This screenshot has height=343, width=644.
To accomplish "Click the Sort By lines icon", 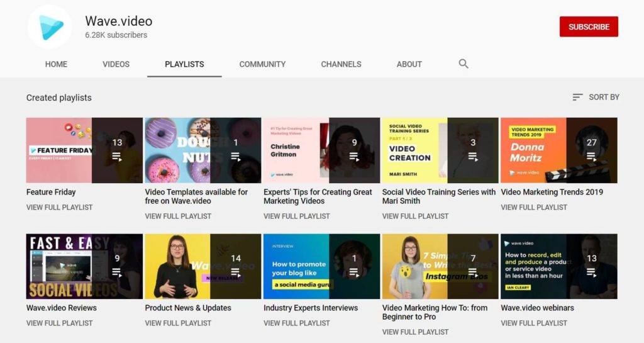I will (x=577, y=97).
